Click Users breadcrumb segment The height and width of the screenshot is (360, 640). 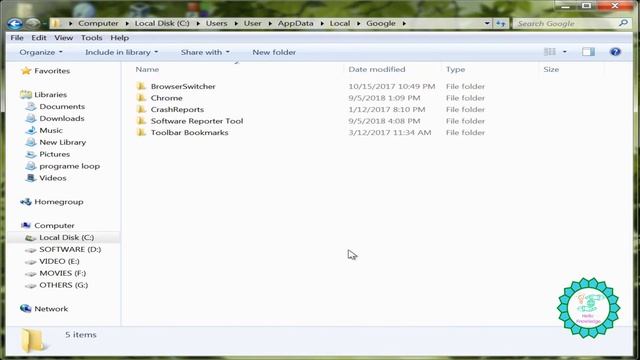point(216,23)
